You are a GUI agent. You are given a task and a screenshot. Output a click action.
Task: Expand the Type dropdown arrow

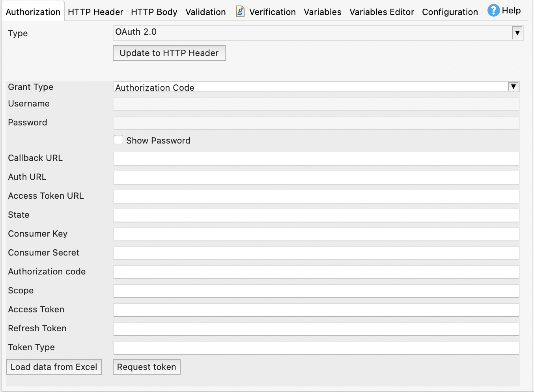(x=517, y=33)
